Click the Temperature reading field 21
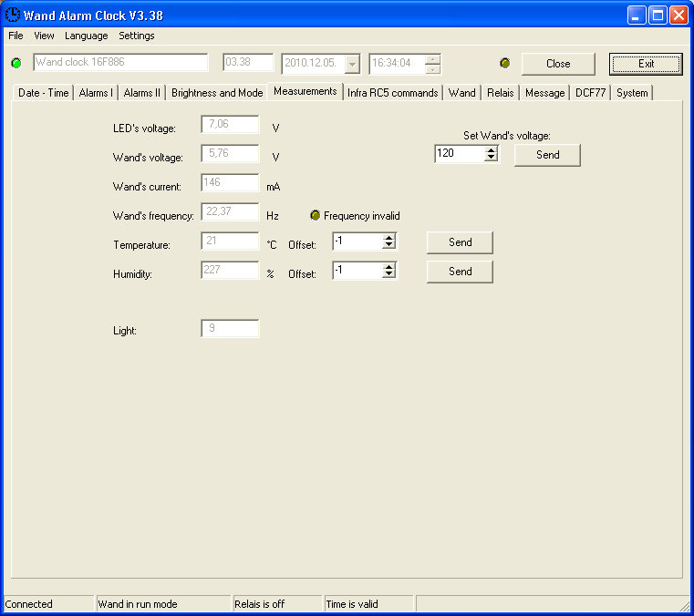 tap(230, 241)
